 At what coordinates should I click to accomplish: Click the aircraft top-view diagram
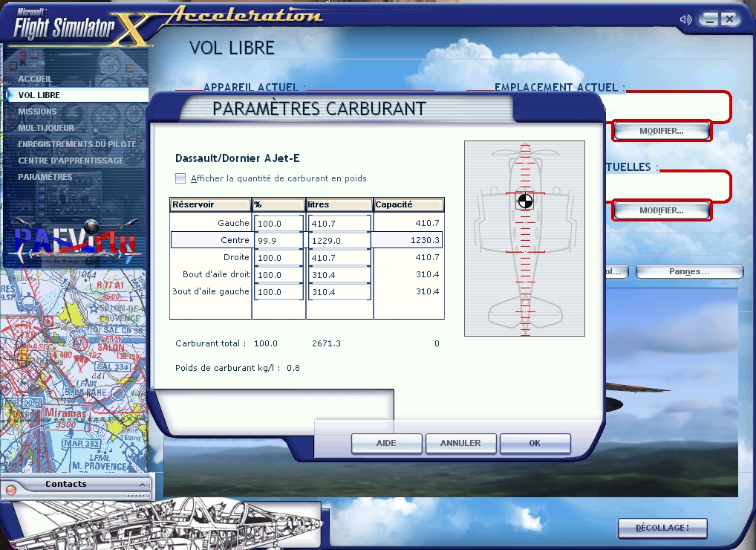[524, 239]
